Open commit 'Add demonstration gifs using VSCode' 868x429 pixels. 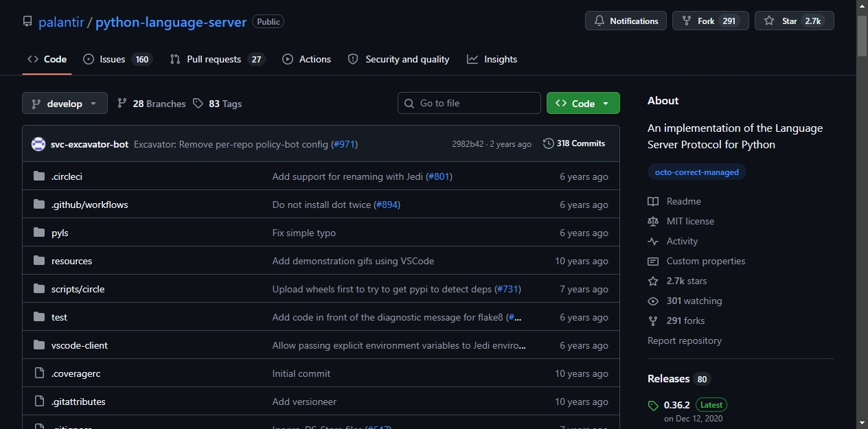click(353, 261)
